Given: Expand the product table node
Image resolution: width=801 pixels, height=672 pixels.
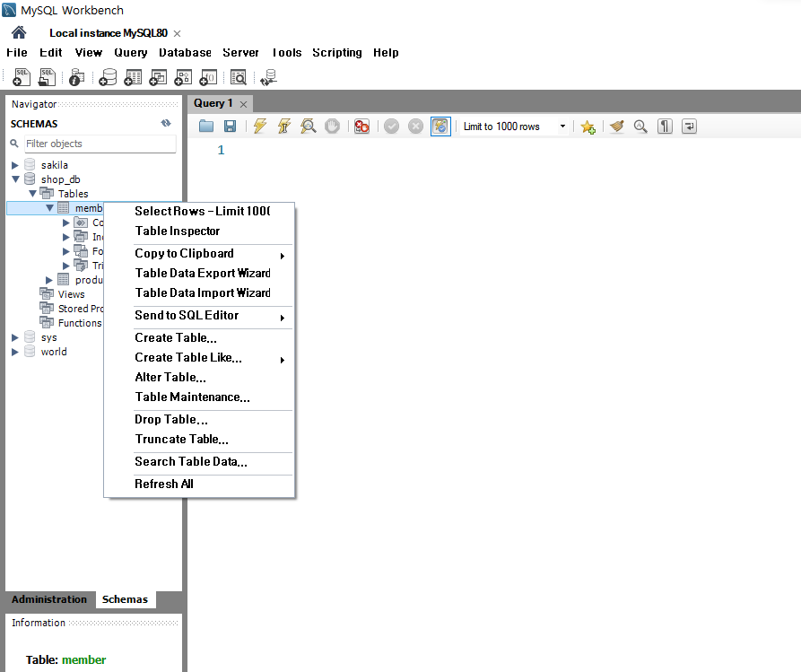Looking at the screenshot, I should pyautogui.click(x=49, y=280).
